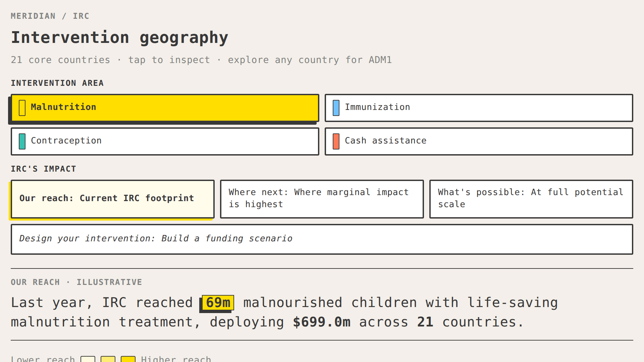This screenshot has width=644, height=362.
Task: Open Design your intervention funding scenario
Action: tap(322, 239)
